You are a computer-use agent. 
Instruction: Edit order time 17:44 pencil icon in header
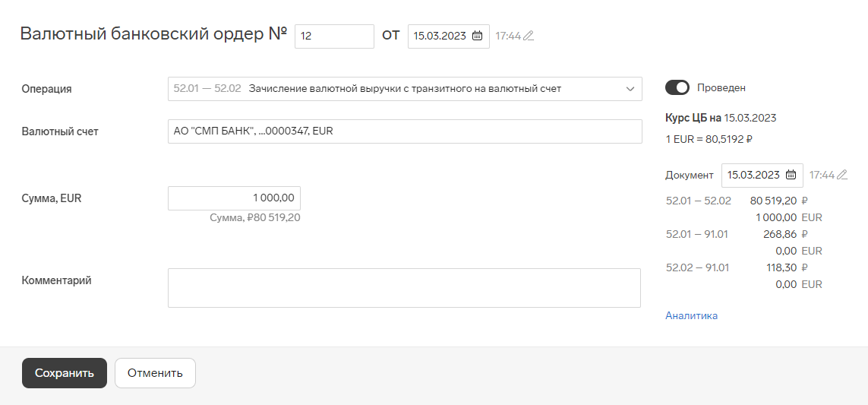[x=529, y=36]
